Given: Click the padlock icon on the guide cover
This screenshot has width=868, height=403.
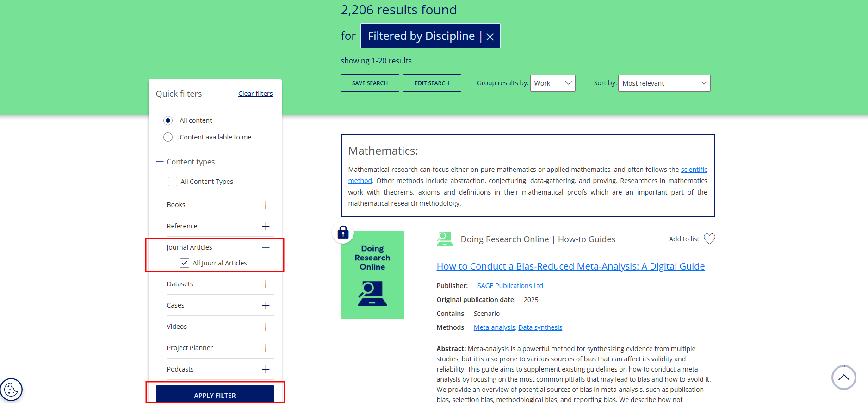Looking at the screenshot, I should 343,232.
